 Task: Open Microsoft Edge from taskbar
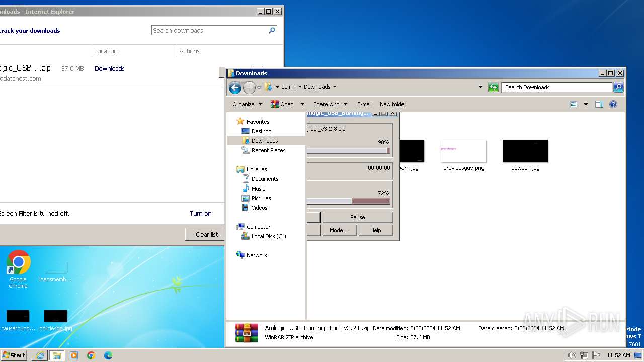tap(108, 355)
